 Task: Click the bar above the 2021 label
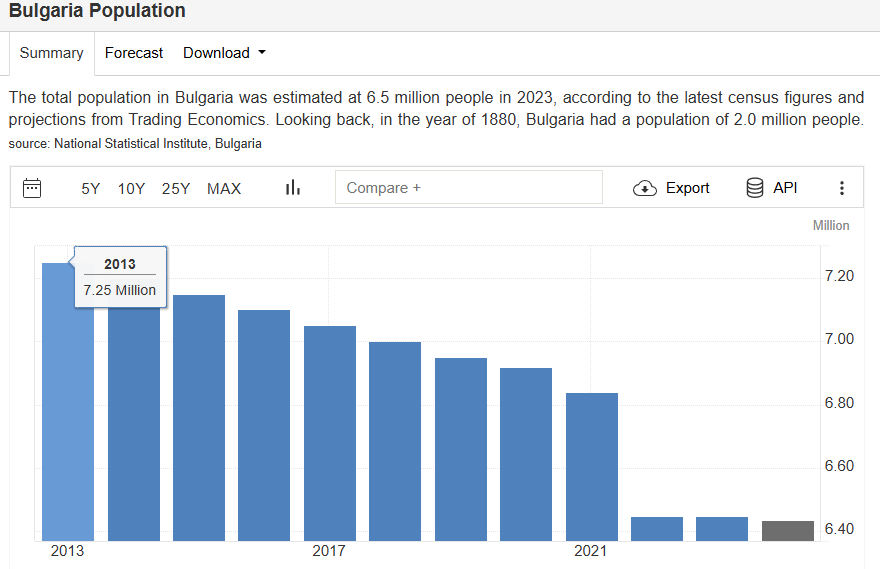click(592, 467)
